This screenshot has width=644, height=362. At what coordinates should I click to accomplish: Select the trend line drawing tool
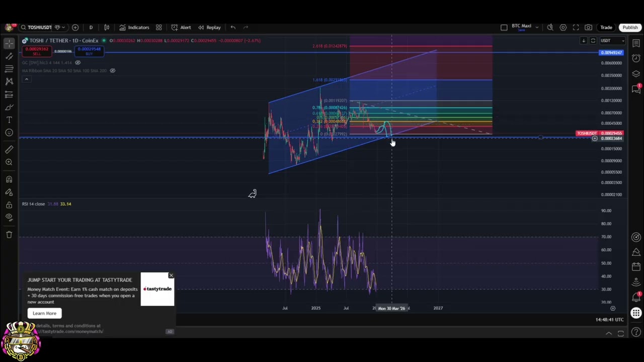point(9,56)
